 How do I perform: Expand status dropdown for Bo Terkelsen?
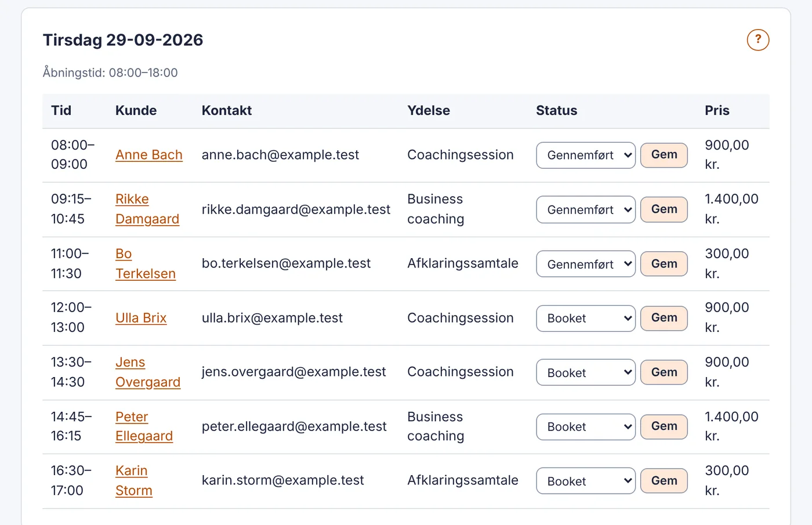(586, 264)
